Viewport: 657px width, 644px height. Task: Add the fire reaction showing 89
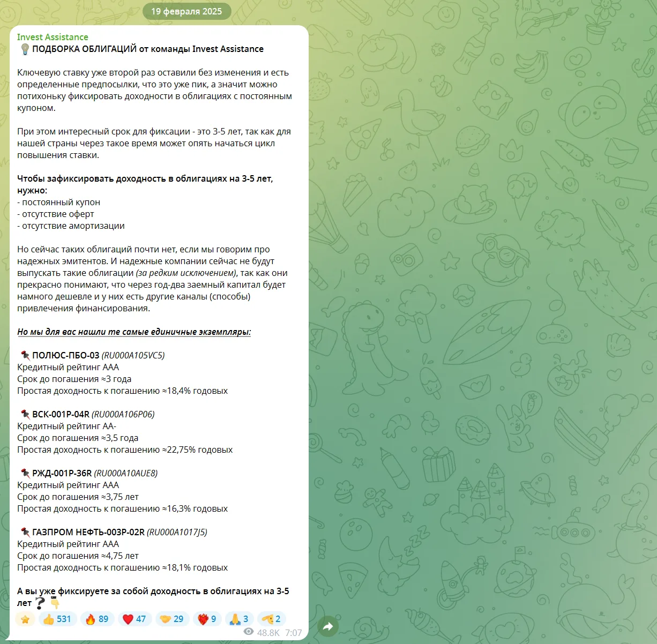pyautogui.click(x=97, y=619)
